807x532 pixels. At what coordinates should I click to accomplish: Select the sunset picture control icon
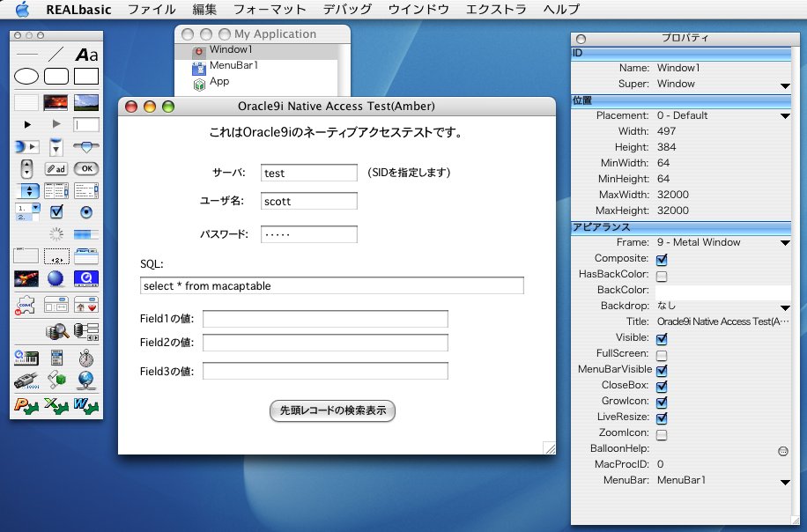[56, 102]
